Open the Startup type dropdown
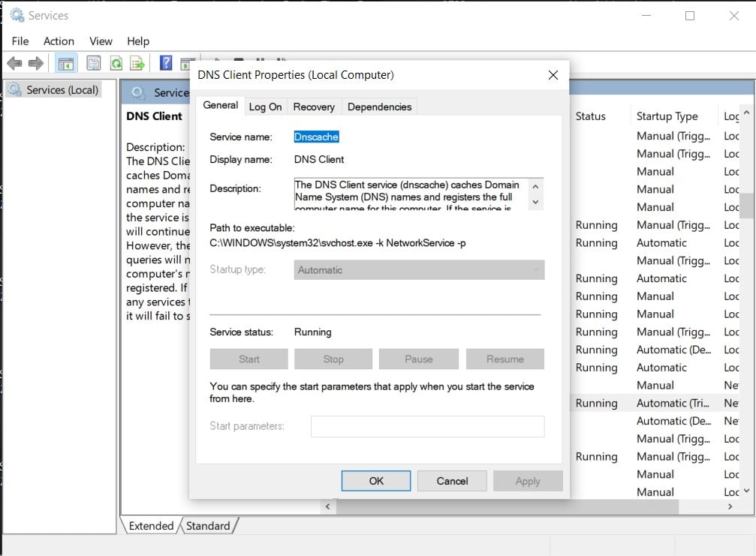Viewport: 756px width, 556px height. point(419,270)
